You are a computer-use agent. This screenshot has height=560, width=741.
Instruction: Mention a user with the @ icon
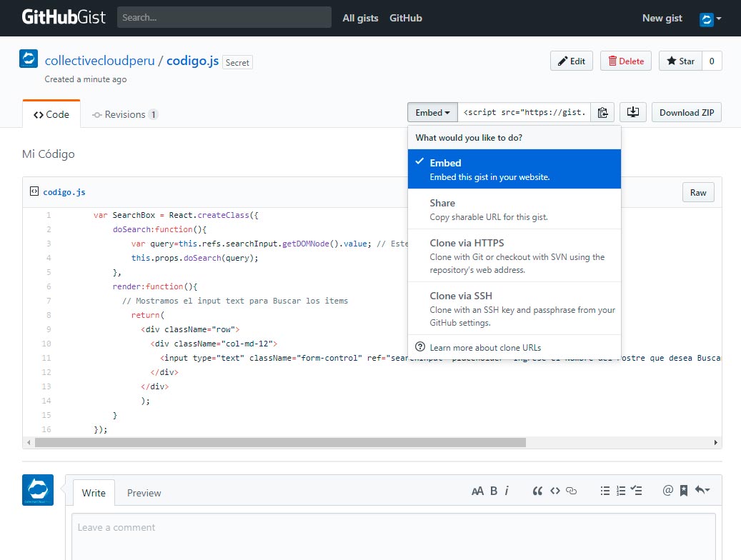click(667, 491)
